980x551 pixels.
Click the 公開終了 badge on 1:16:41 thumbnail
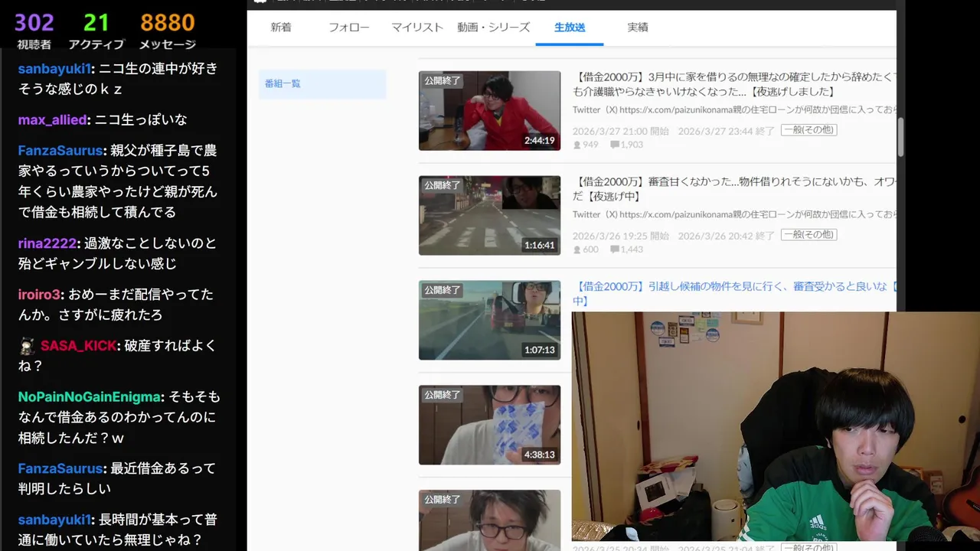(443, 185)
